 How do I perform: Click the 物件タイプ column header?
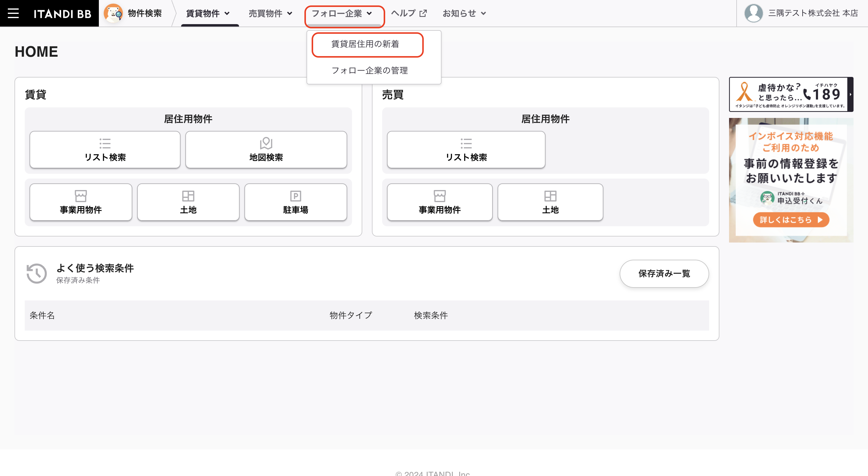[x=351, y=315]
